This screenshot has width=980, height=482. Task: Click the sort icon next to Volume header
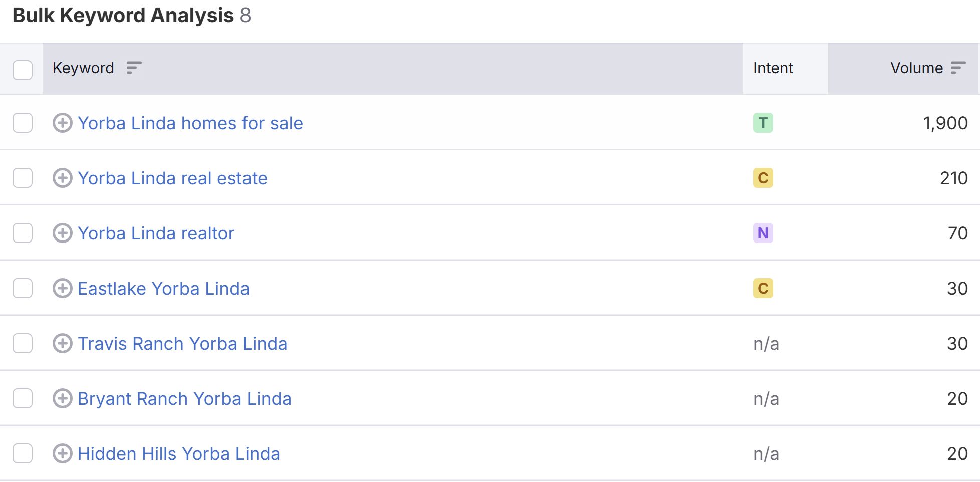(958, 67)
